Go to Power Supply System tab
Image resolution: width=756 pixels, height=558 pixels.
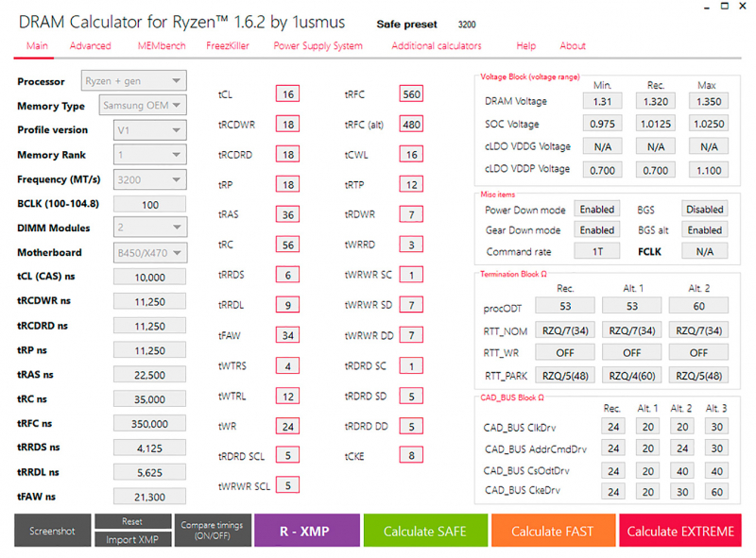[x=318, y=45]
